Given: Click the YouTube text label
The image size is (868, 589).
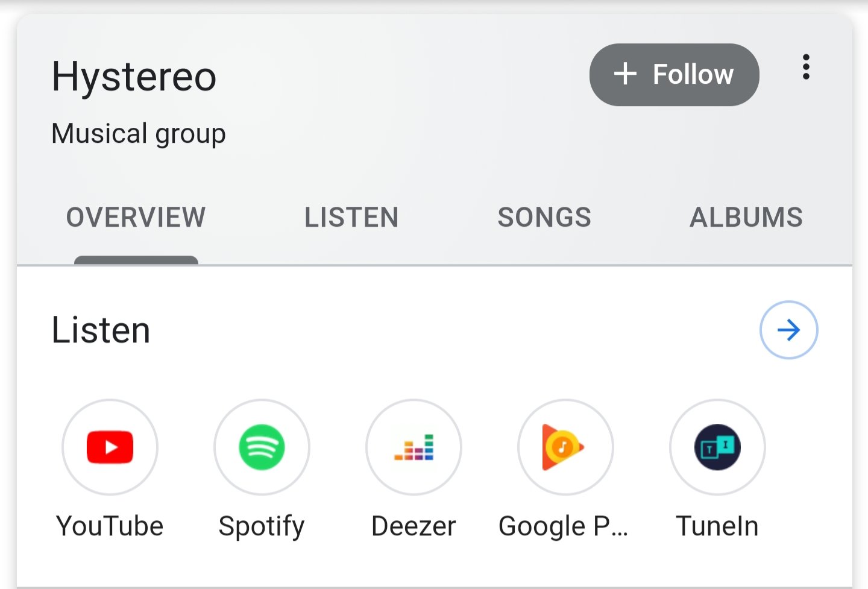Looking at the screenshot, I should click(x=110, y=526).
